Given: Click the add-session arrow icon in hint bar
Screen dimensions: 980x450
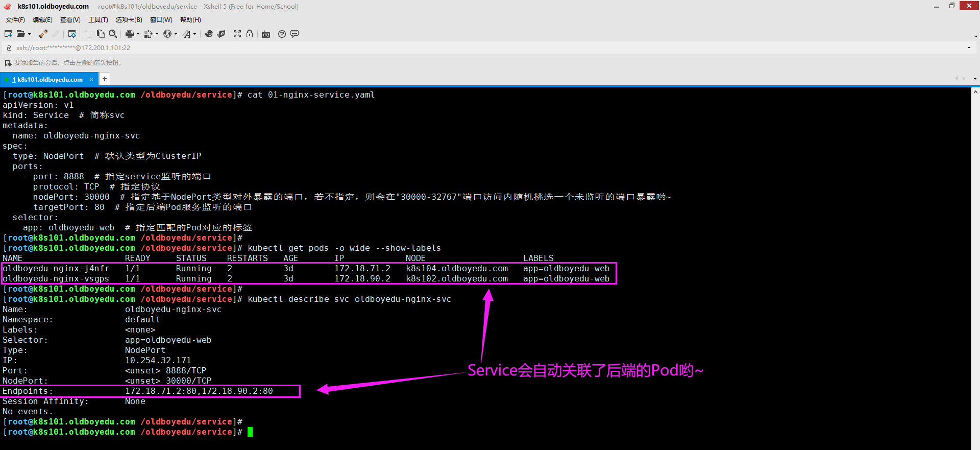Looking at the screenshot, I should [x=8, y=63].
